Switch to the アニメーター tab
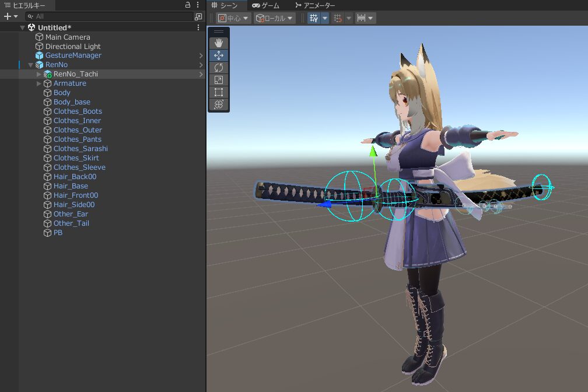Screen dimensions: 588x392 (315, 5)
